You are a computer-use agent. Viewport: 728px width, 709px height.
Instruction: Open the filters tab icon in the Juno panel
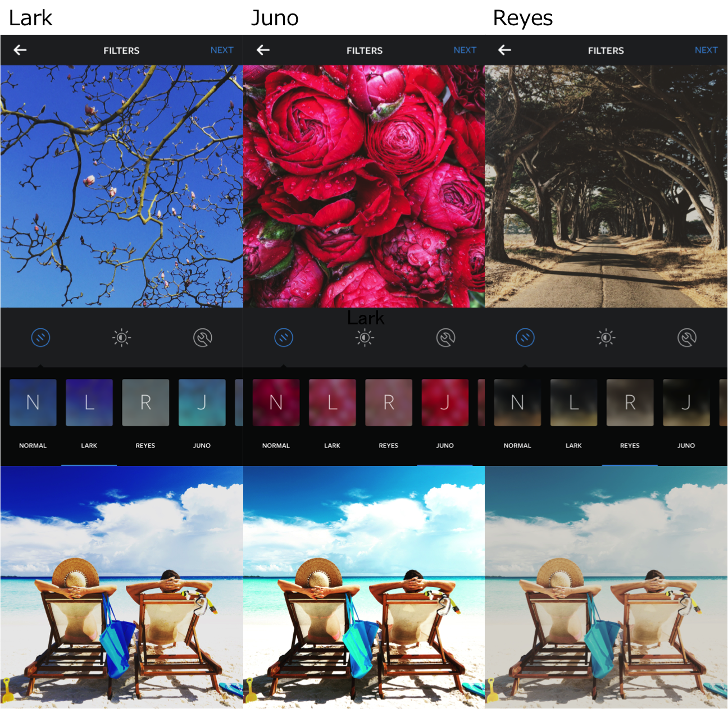click(x=284, y=337)
